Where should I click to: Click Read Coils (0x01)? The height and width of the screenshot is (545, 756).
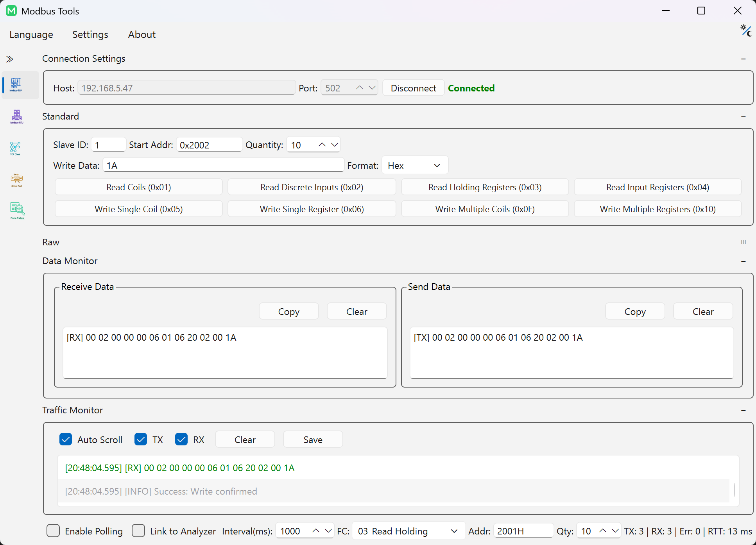(139, 187)
